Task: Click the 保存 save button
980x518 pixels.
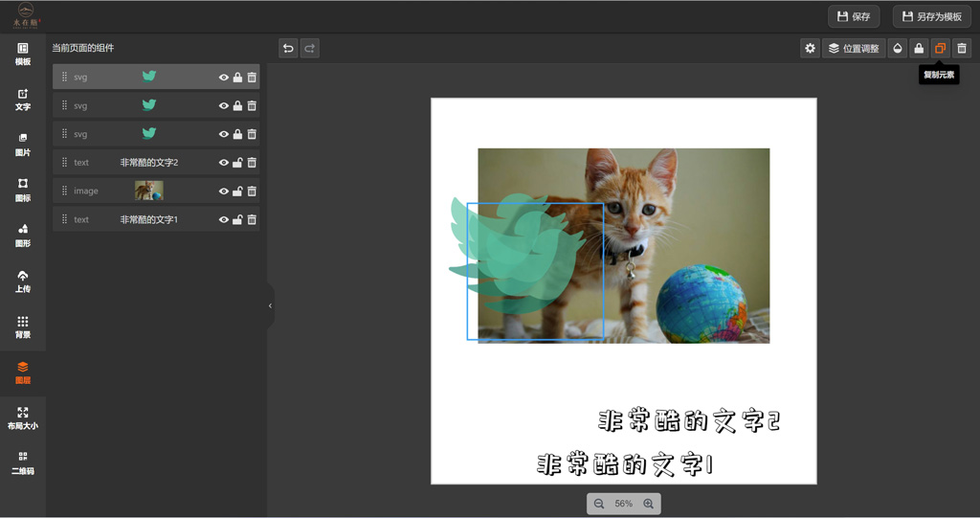Action: pos(854,17)
